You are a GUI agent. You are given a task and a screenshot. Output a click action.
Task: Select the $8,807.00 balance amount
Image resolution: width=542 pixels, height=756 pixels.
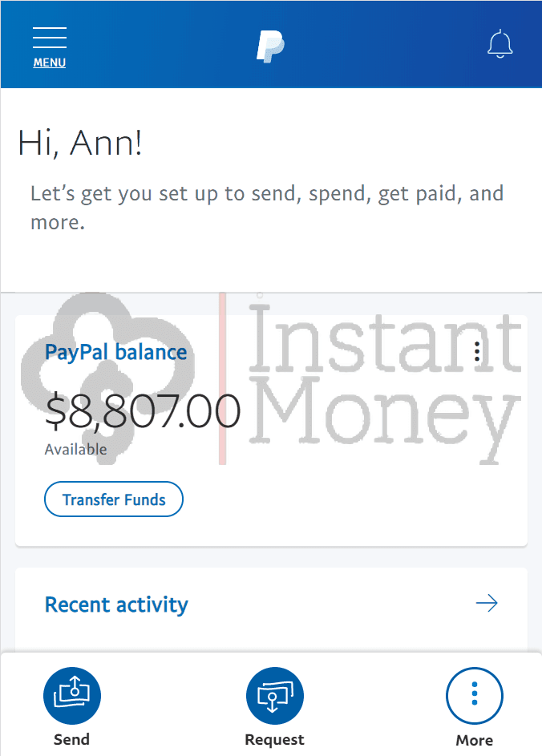[143, 410]
